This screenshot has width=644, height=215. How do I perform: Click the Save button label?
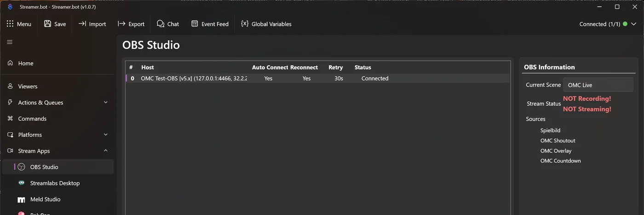coord(60,24)
